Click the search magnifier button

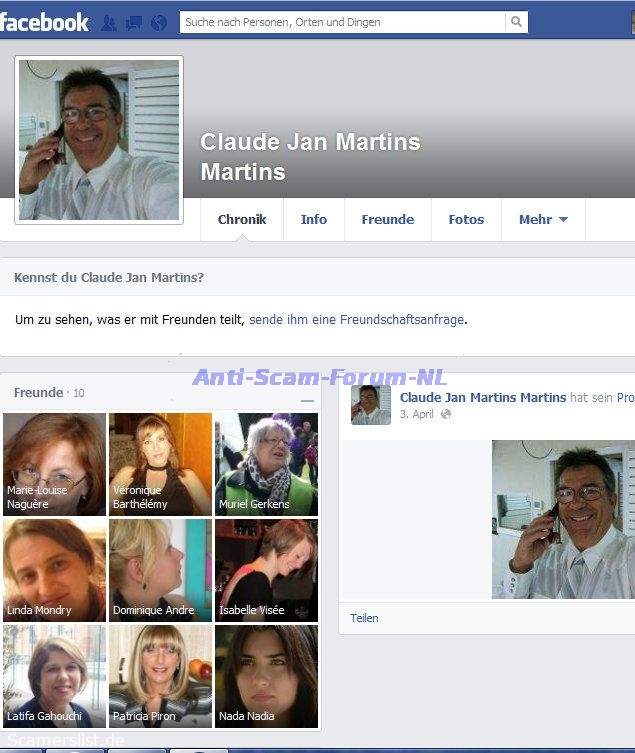[x=516, y=22]
